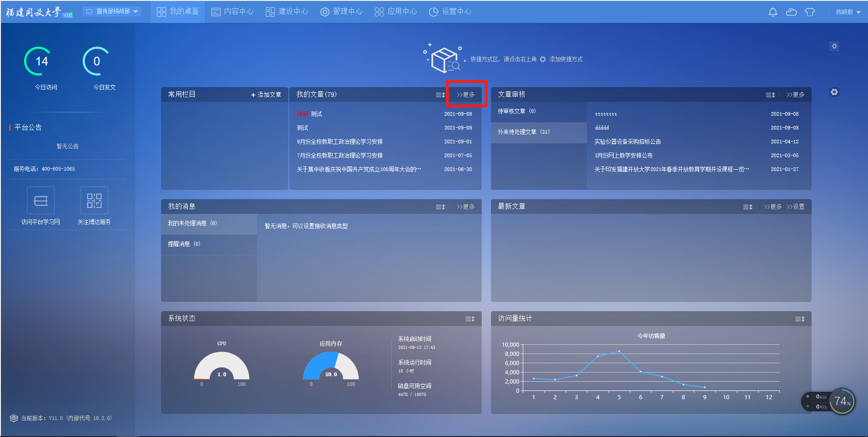Select the 提醒消息 (0) tab
Image resolution: width=868 pixels, height=437 pixels.
point(184,244)
